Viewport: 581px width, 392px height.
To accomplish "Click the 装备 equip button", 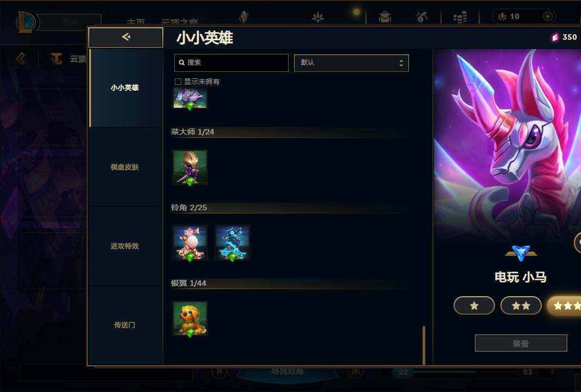I will [521, 344].
